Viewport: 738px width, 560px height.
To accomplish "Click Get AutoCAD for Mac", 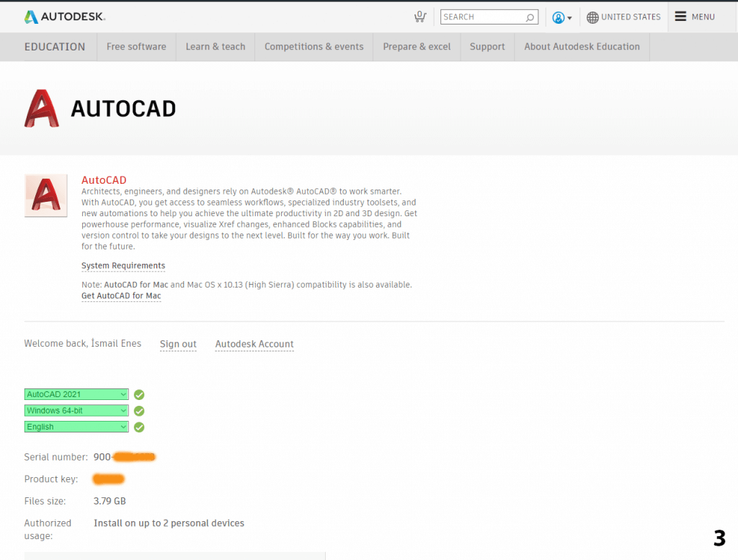I will tap(120, 295).
